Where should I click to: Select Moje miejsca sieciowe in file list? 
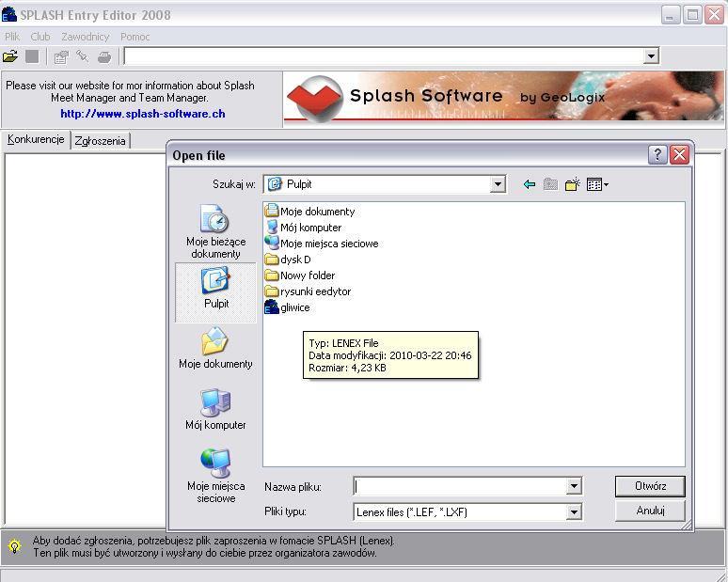[x=322, y=244]
